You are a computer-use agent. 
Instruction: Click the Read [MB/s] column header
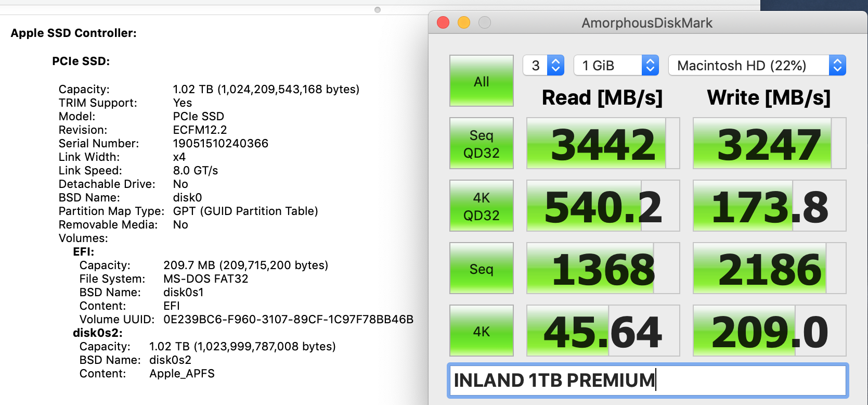[x=602, y=98]
